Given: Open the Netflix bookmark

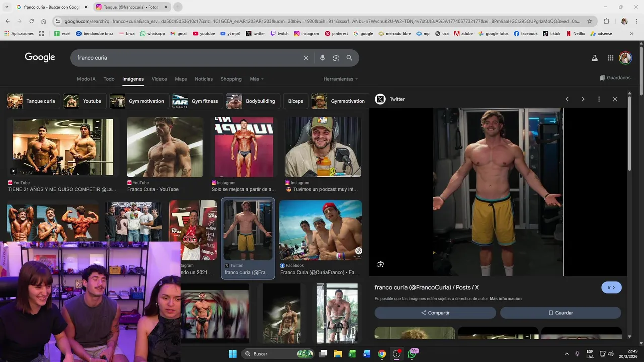Looking at the screenshot, I should point(575,34).
